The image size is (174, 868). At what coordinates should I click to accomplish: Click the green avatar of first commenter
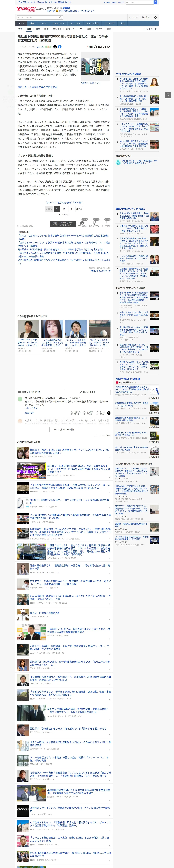pyautogui.click(x=20, y=399)
